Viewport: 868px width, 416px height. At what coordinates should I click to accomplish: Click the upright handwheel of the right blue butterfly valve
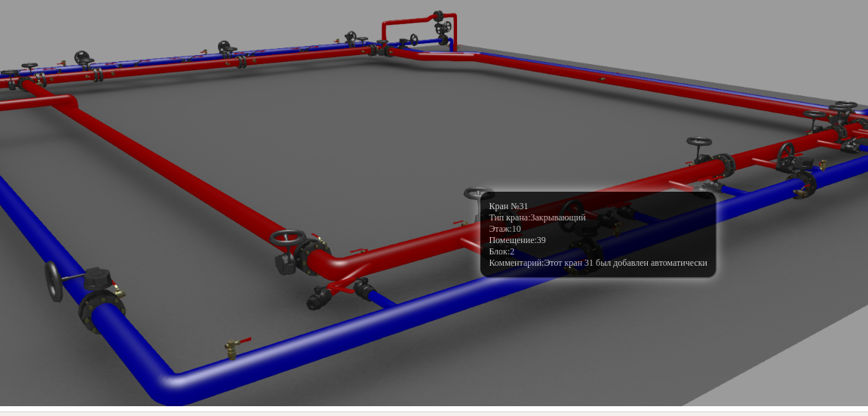(x=786, y=157)
